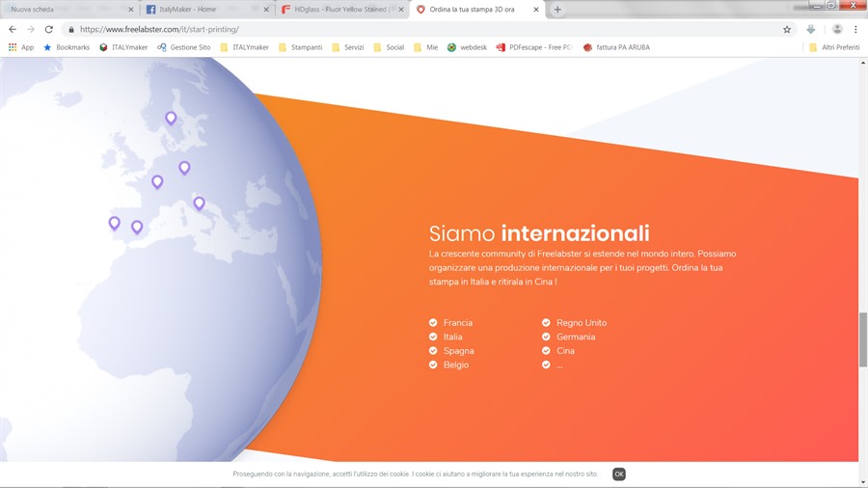Click the padlock site security icon
The width and height of the screenshot is (868, 488).
(x=70, y=29)
